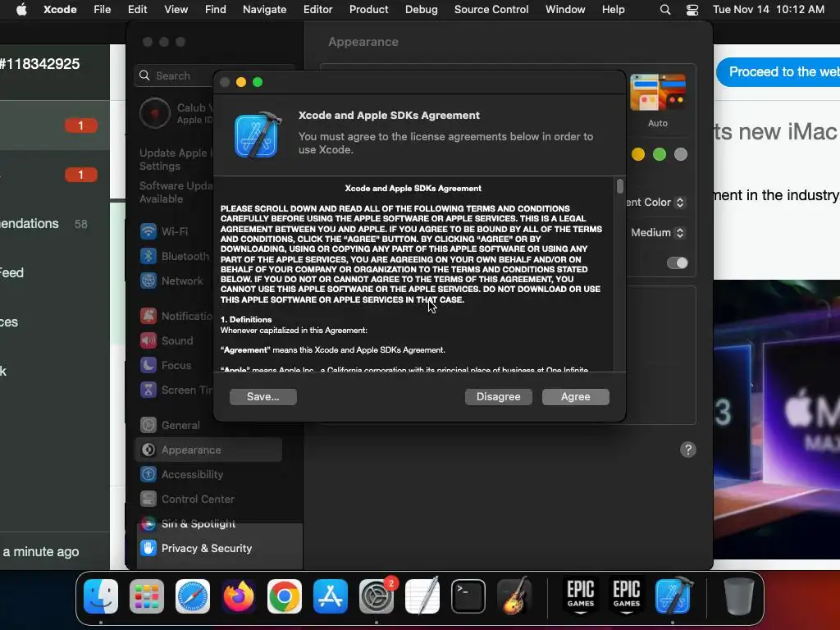This screenshot has width=840, height=630.
Task: Click the Disagree button
Action: (498, 396)
